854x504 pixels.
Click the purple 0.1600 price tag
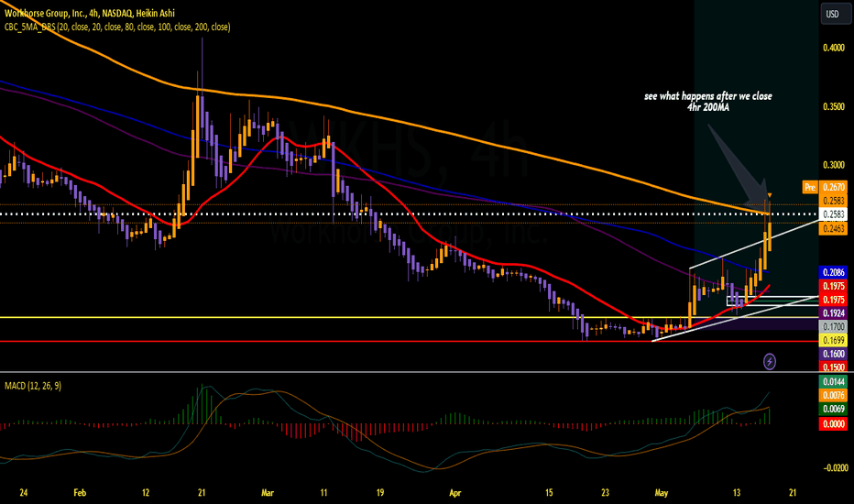(x=833, y=354)
